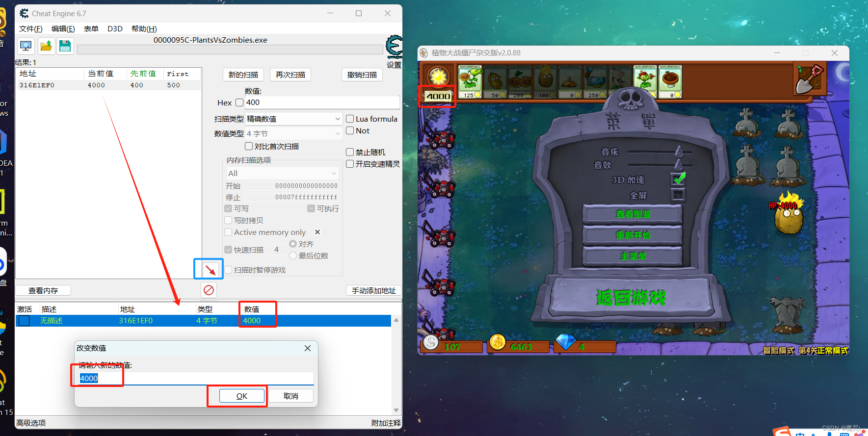Open the D3D menu
This screenshot has height=436, width=868.
click(115, 29)
